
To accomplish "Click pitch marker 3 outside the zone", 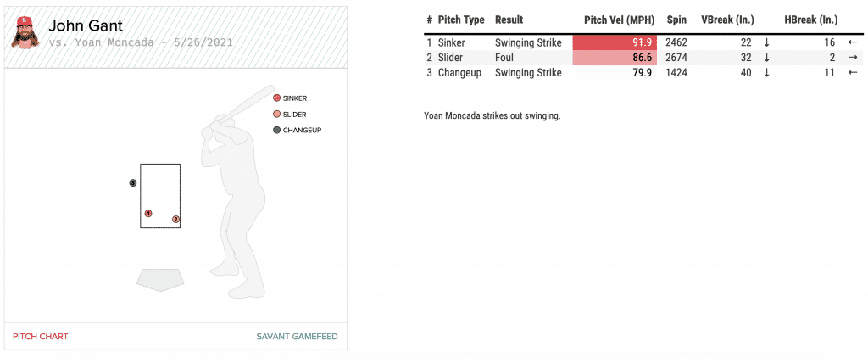I will coord(133,183).
